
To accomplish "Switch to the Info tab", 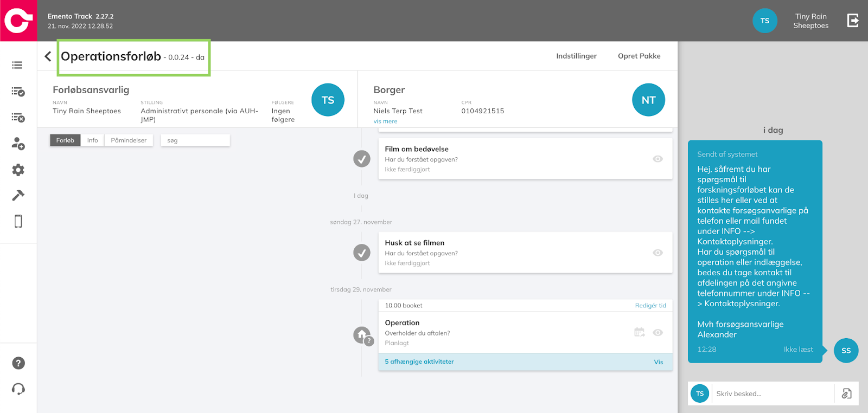I will 93,140.
